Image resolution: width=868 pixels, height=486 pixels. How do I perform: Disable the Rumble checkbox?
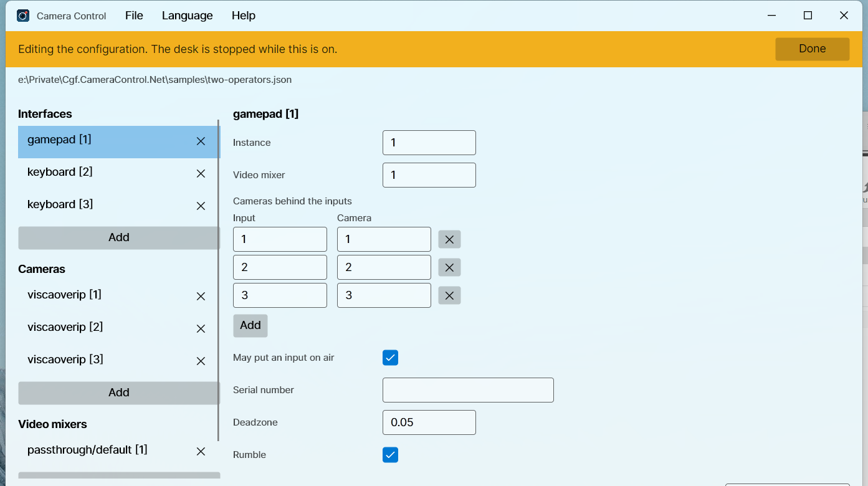point(390,455)
